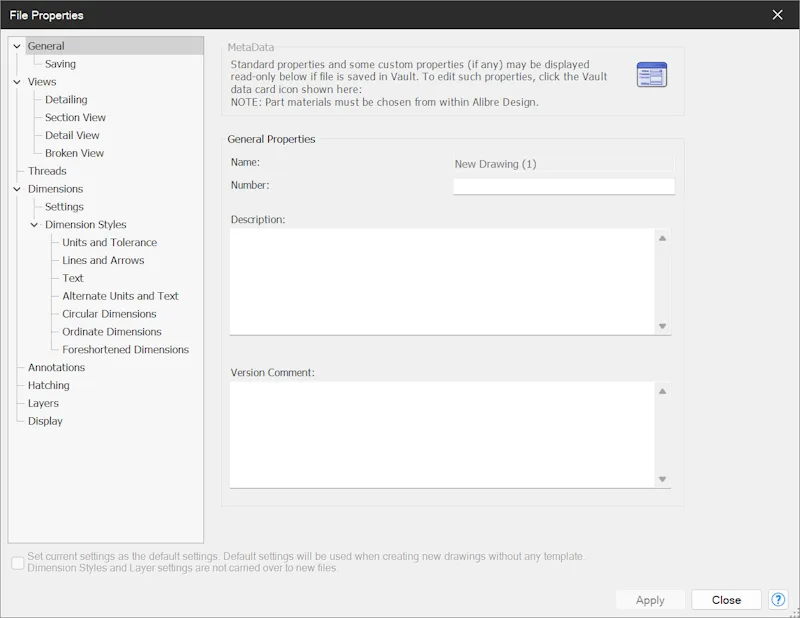Open the Vault data card icon

(652, 75)
